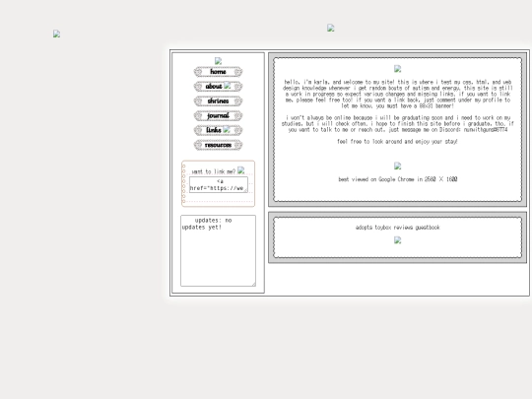The width and height of the screenshot is (532, 399).
Task: Go to the home page button
Action: coord(218,72)
